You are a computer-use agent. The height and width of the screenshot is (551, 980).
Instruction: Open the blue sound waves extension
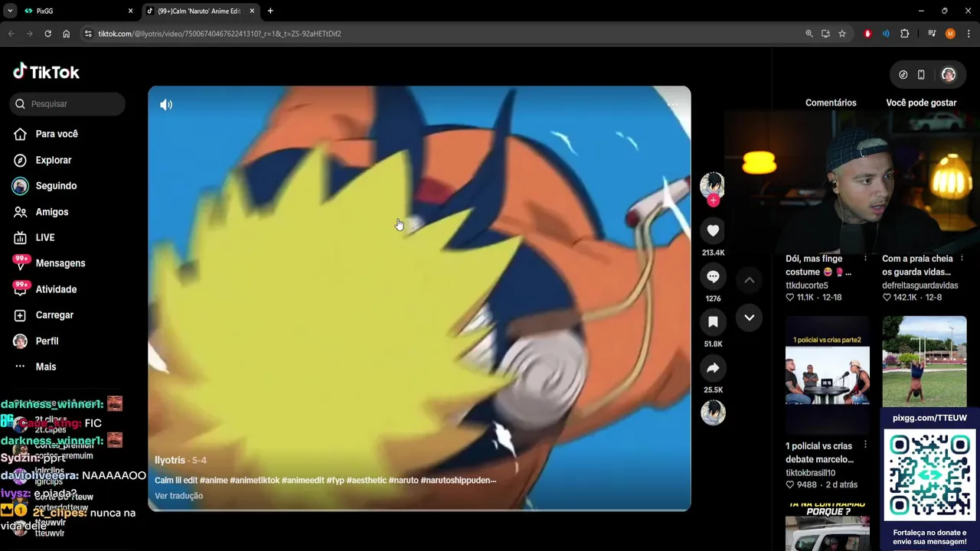click(x=886, y=34)
